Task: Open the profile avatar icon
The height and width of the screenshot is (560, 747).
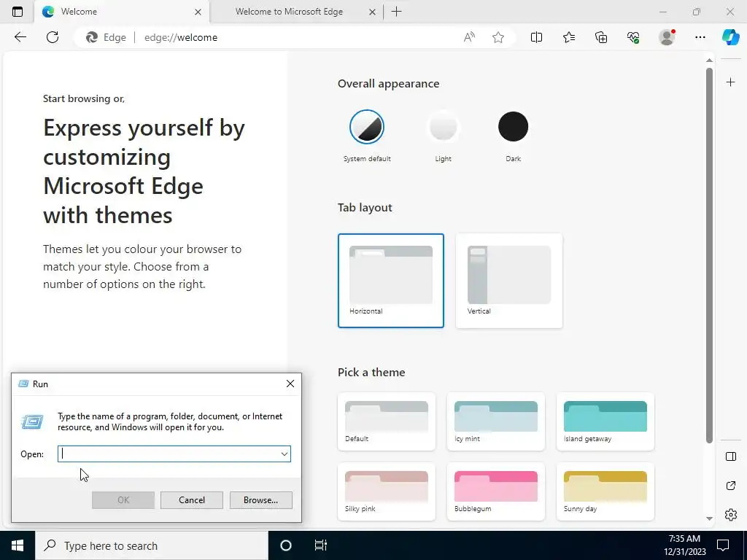Action: click(667, 37)
